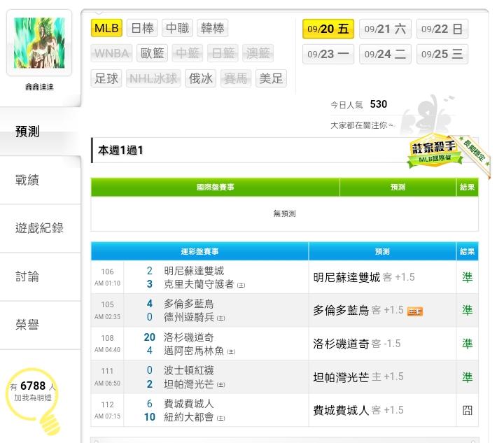Open the 歐籃 league tab
Screen dimensions: 504x443
click(153, 53)
